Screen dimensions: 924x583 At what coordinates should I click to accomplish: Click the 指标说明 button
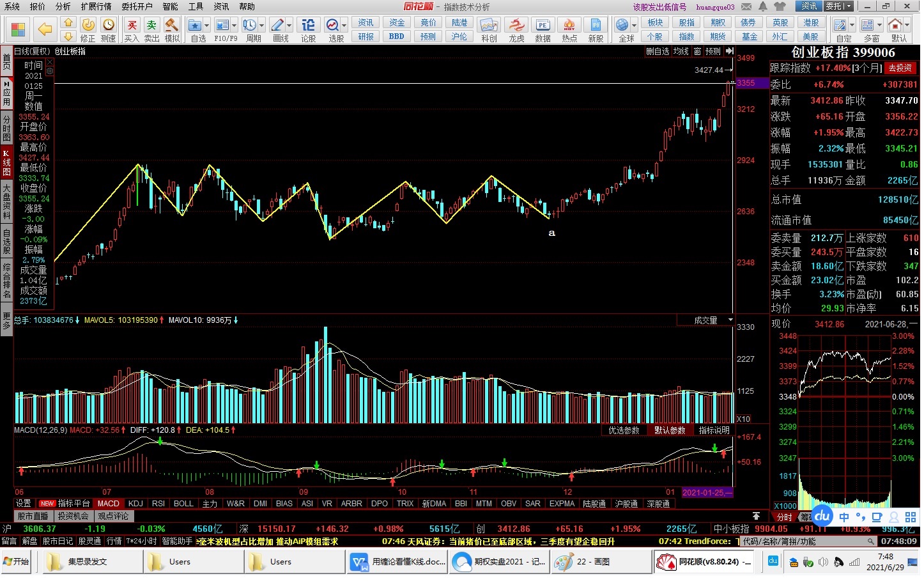tap(714, 431)
